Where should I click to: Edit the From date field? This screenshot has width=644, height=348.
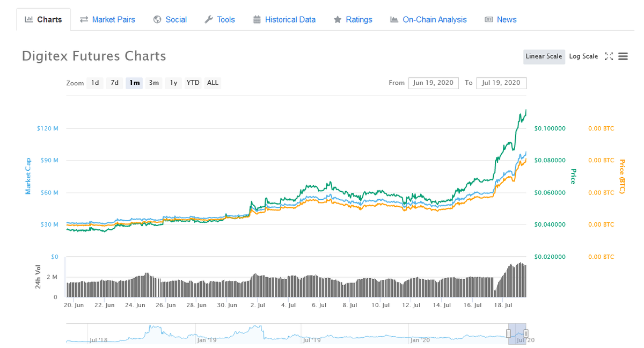point(434,83)
